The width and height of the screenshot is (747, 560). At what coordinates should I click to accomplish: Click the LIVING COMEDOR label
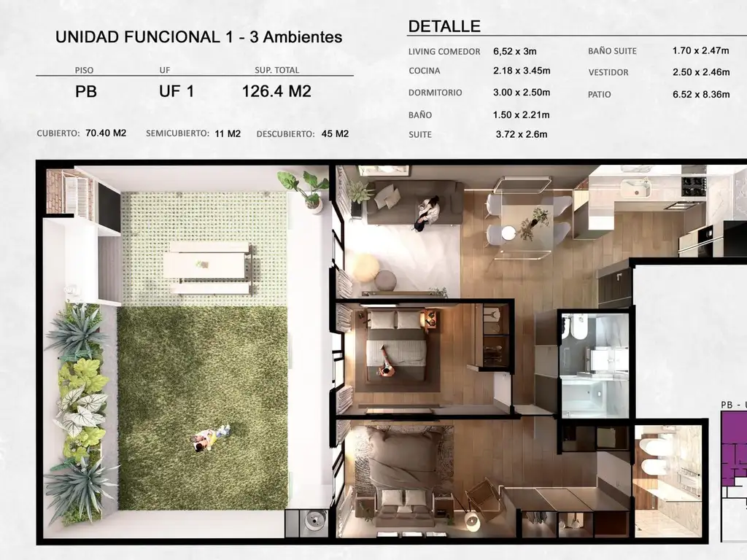coord(444,52)
